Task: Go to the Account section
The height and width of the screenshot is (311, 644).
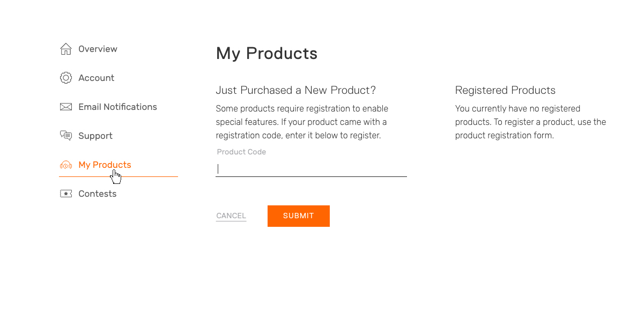Action: click(x=97, y=78)
